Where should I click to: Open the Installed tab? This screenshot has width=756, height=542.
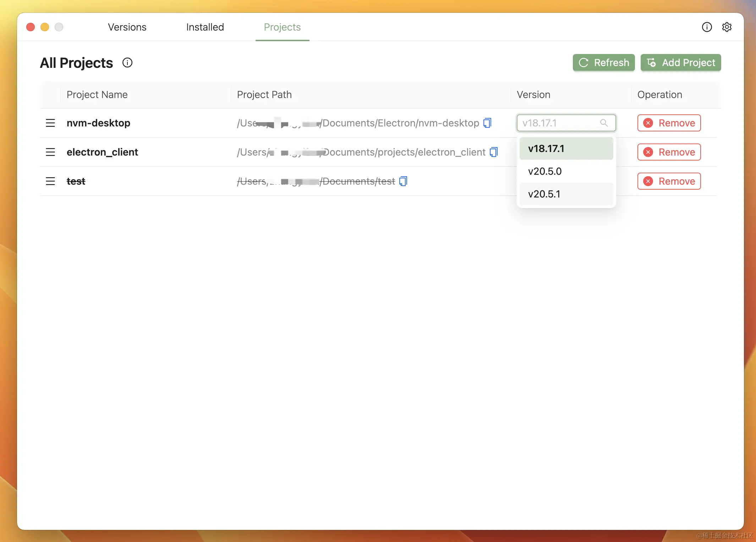205,27
